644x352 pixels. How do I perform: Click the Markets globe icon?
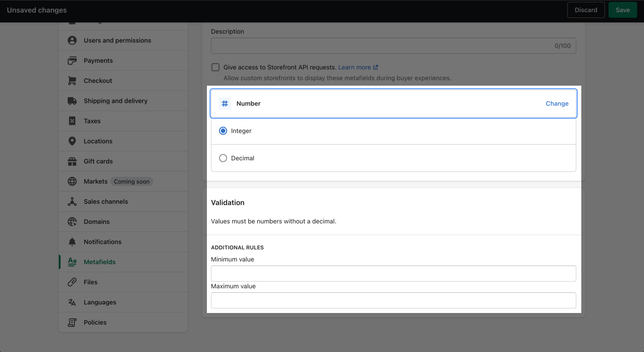tap(72, 182)
